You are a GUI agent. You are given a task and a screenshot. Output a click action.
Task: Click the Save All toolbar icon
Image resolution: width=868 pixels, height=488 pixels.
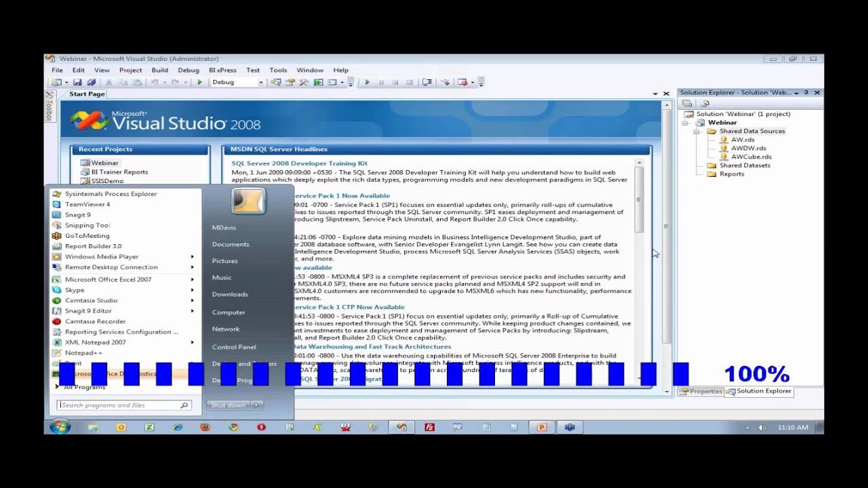point(91,82)
